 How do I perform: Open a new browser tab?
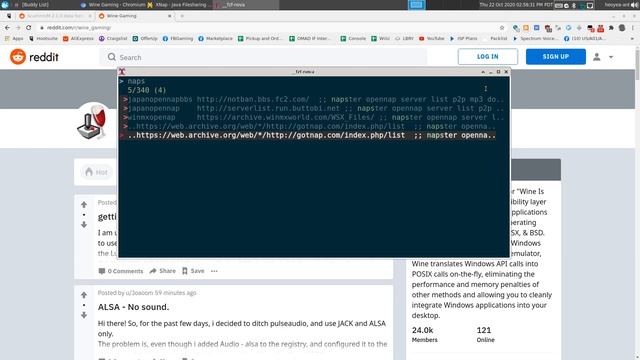182,16
